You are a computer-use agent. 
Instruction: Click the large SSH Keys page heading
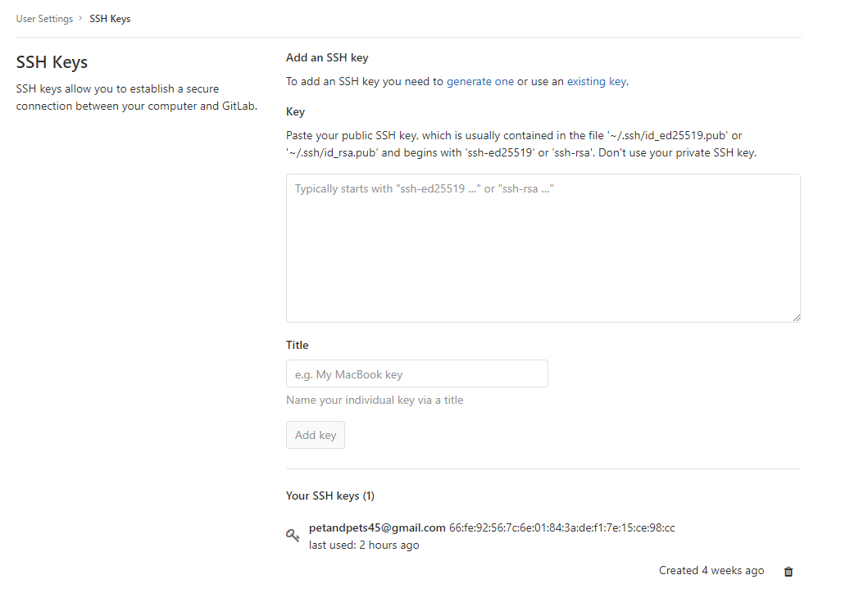pos(52,62)
